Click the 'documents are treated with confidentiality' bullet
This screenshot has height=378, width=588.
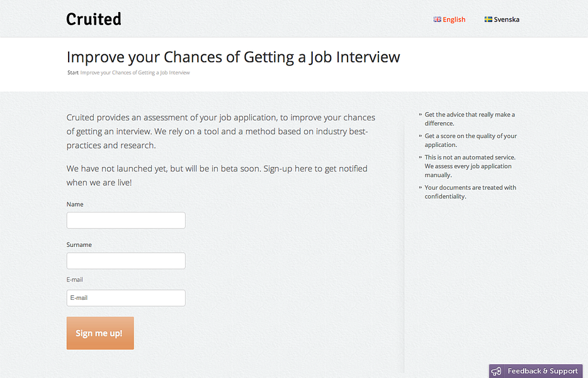470,192
